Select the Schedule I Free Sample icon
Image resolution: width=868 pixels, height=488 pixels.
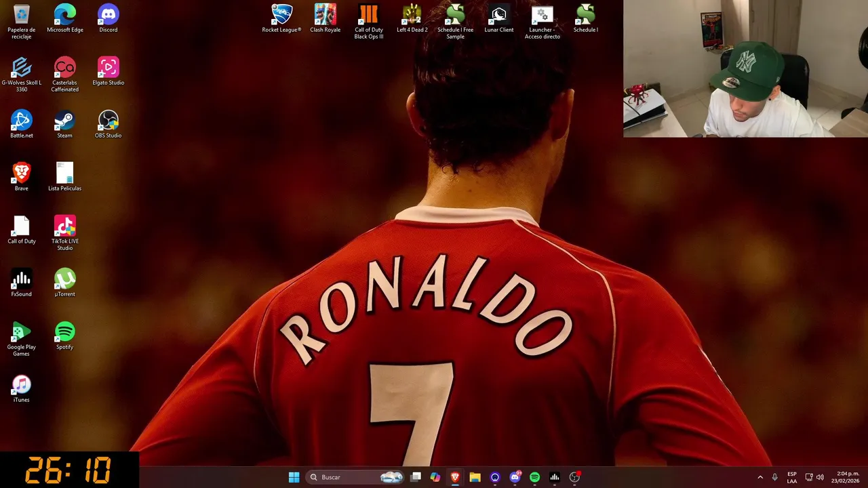455,21
